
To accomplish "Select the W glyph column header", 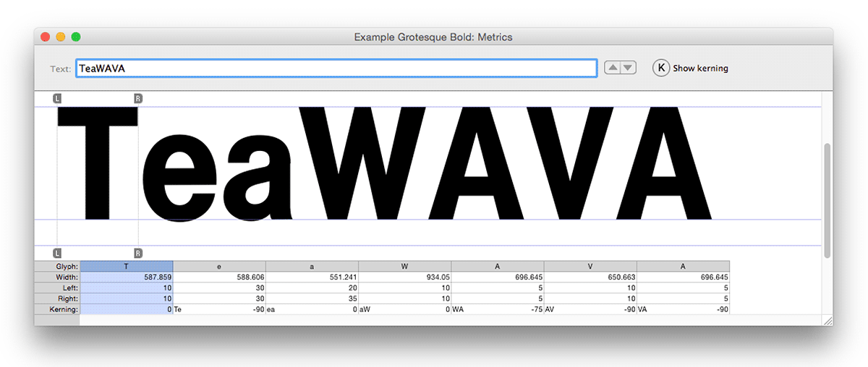I will [x=404, y=266].
